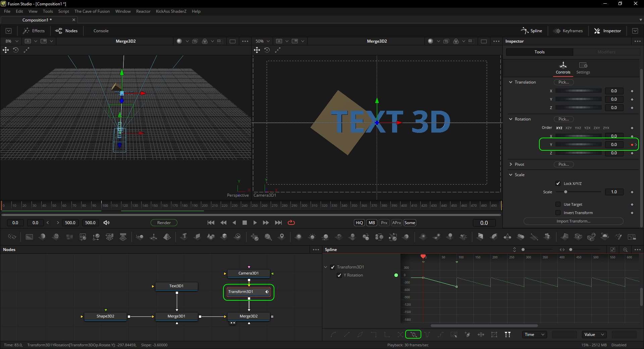This screenshot has height=349, width=644.
Task: Open the Console panel
Action: pos(101,31)
